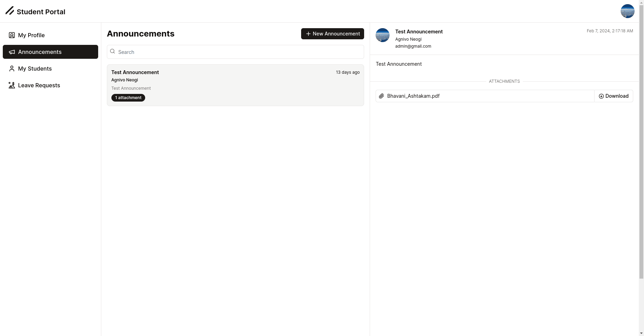Screen dimensions: 644x336
Task: Open the My Profile page
Action: (x=31, y=35)
